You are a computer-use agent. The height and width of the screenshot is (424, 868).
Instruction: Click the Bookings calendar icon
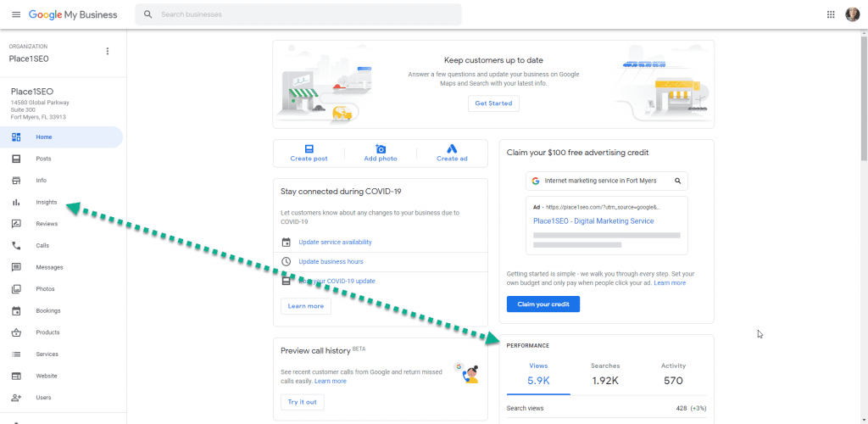point(16,310)
